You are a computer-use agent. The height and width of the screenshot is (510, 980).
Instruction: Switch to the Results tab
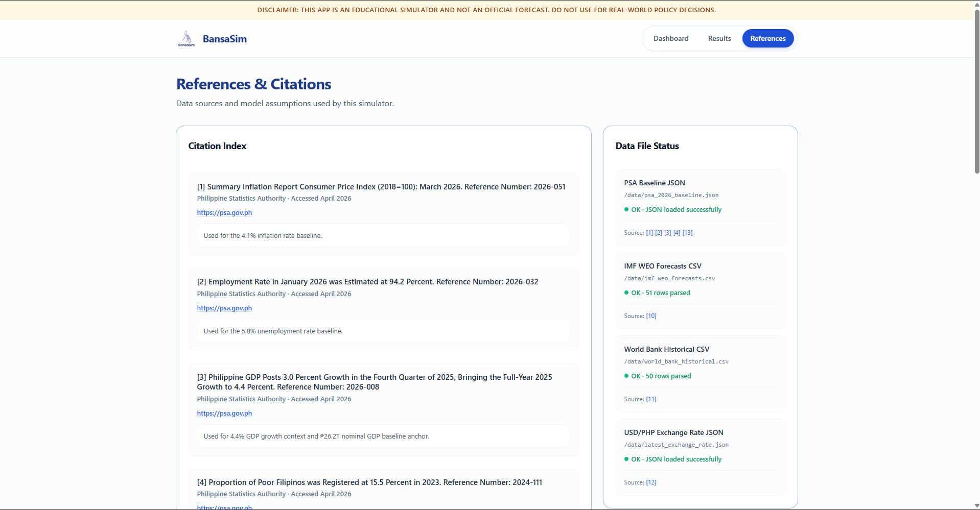719,38
